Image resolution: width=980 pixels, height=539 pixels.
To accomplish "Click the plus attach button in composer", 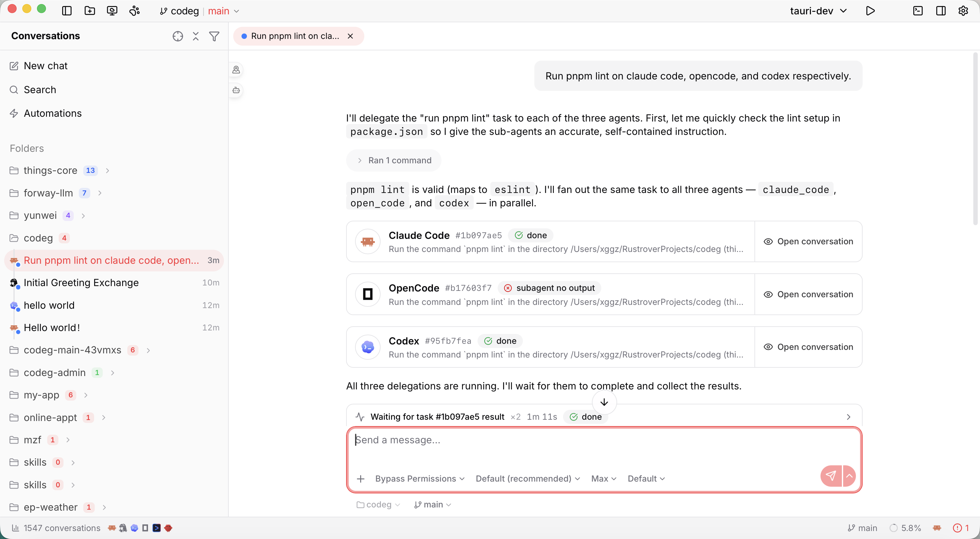I will pos(361,479).
